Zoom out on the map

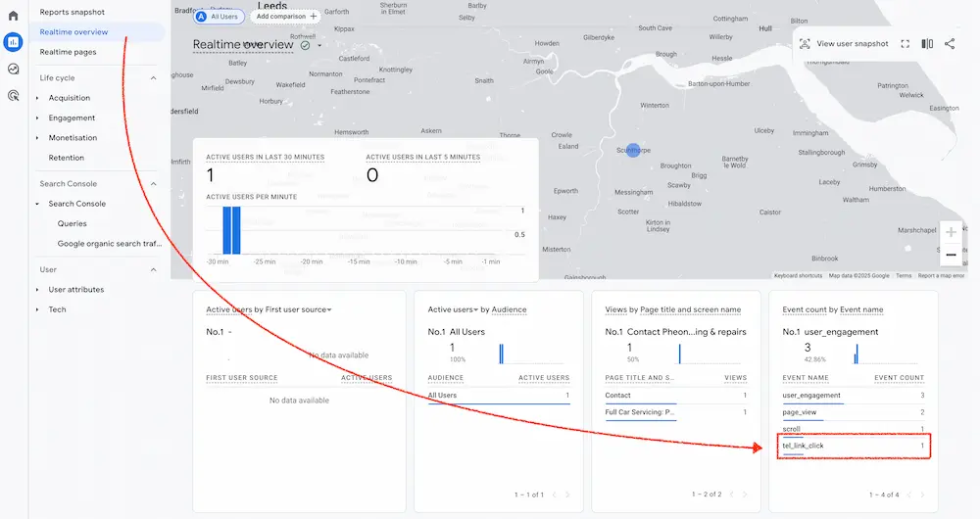coord(951,255)
